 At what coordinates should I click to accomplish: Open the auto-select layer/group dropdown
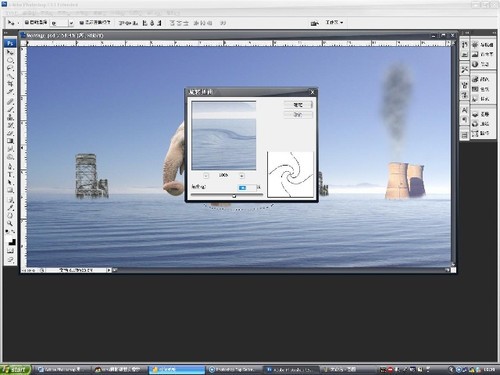71,23
